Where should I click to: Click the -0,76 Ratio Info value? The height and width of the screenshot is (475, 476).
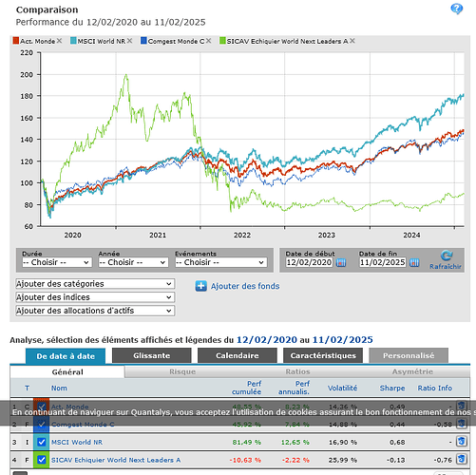coord(443,460)
